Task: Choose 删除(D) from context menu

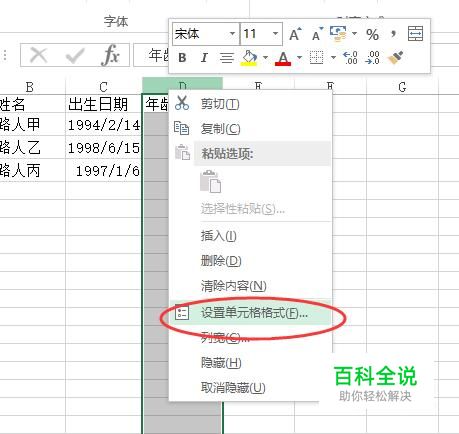Action: tap(250, 261)
